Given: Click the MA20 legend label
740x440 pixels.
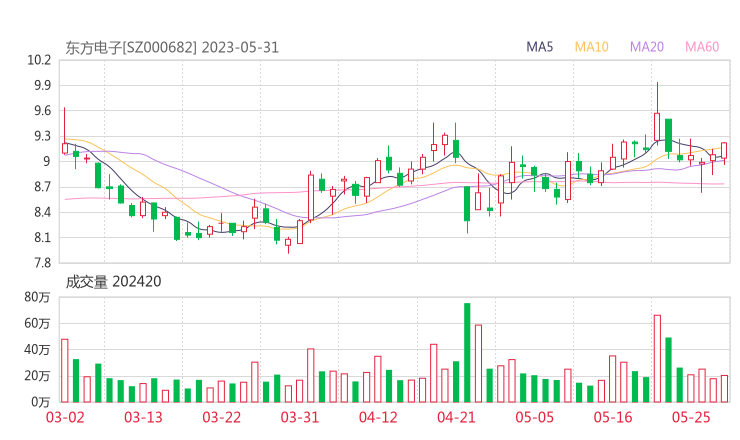Looking at the screenshot, I should pos(647,47).
